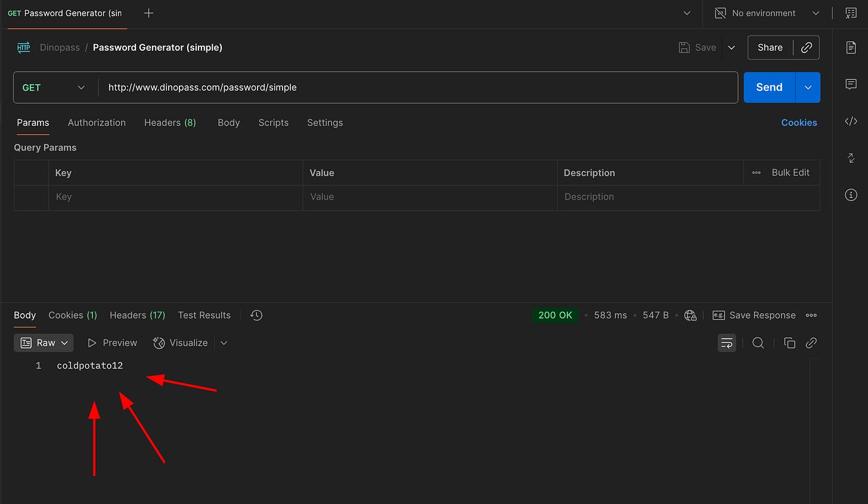
Task: Open query params column options (three dots)
Action: pyautogui.click(x=756, y=173)
